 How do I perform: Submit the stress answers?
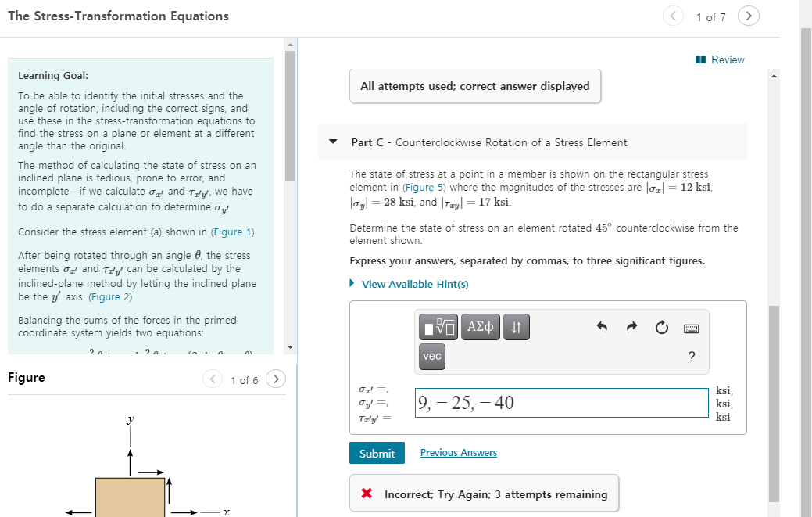pos(377,453)
